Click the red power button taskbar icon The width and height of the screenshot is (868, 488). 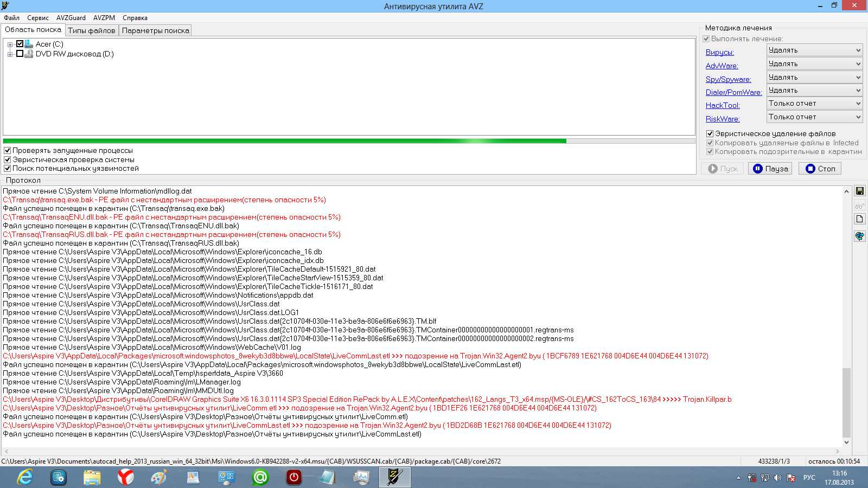[x=294, y=477]
